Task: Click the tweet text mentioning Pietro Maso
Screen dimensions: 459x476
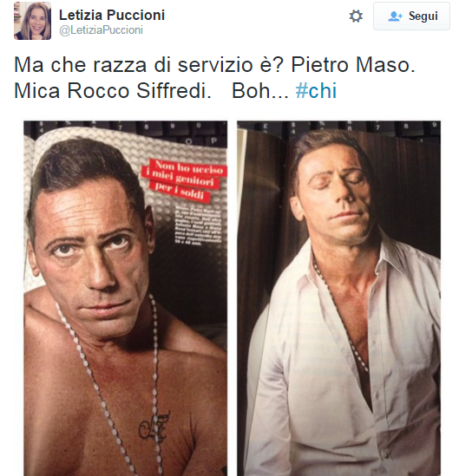Action: (214, 78)
